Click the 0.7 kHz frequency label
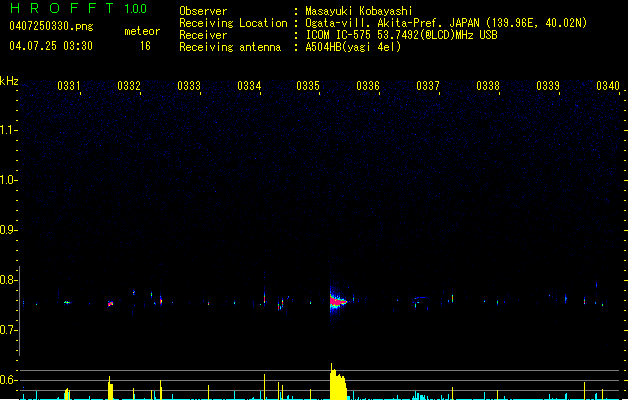Viewport: 629px width, 400px height. pyautogui.click(x=7, y=330)
